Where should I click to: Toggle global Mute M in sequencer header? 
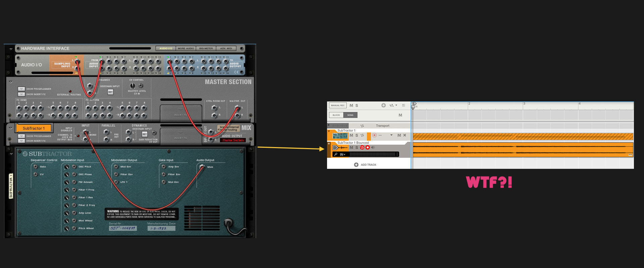click(352, 105)
